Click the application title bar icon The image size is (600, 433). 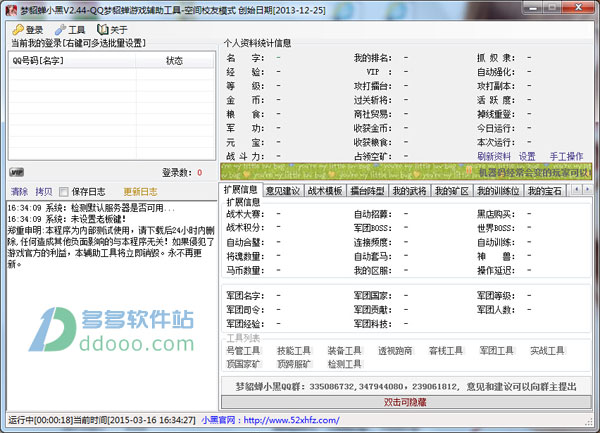pos(11,10)
